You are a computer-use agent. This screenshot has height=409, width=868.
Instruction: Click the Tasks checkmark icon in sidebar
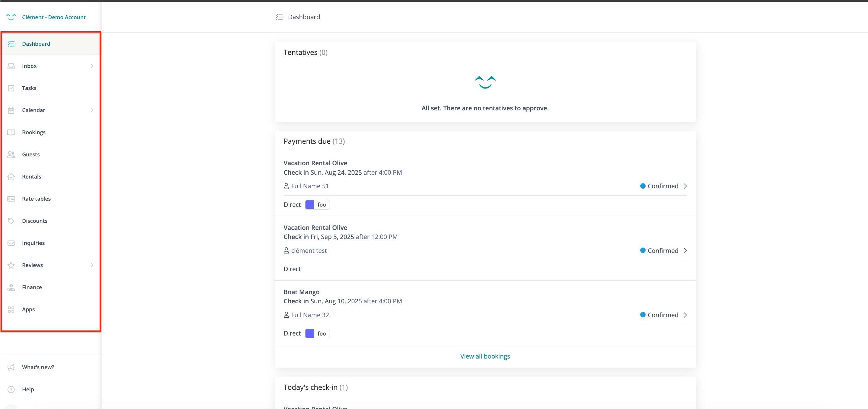pyautogui.click(x=11, y=88)
